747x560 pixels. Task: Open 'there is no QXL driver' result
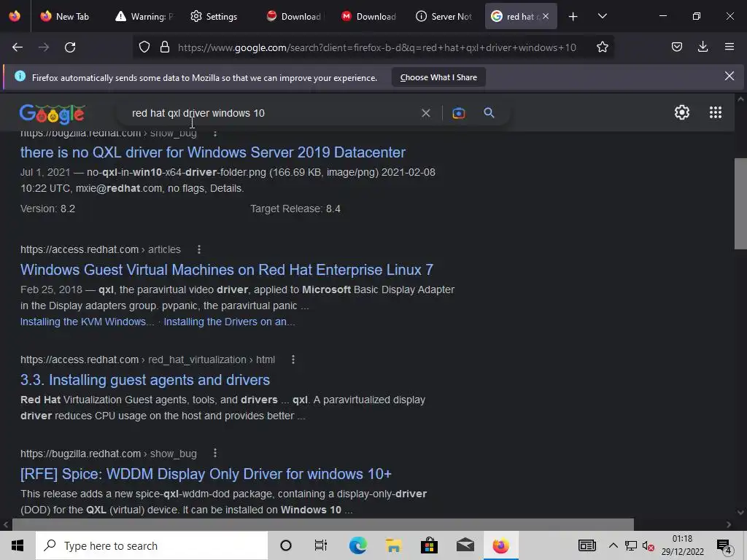point(213,152)
